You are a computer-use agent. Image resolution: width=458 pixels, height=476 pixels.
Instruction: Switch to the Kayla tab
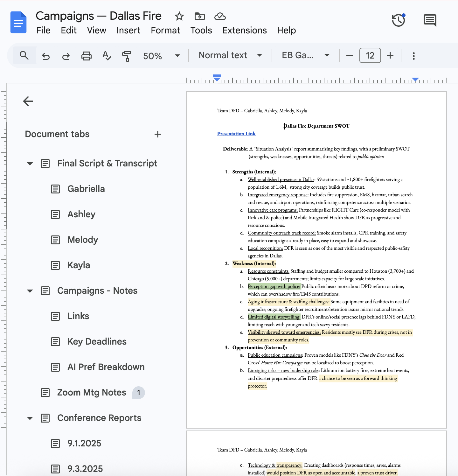pos(79,265)
